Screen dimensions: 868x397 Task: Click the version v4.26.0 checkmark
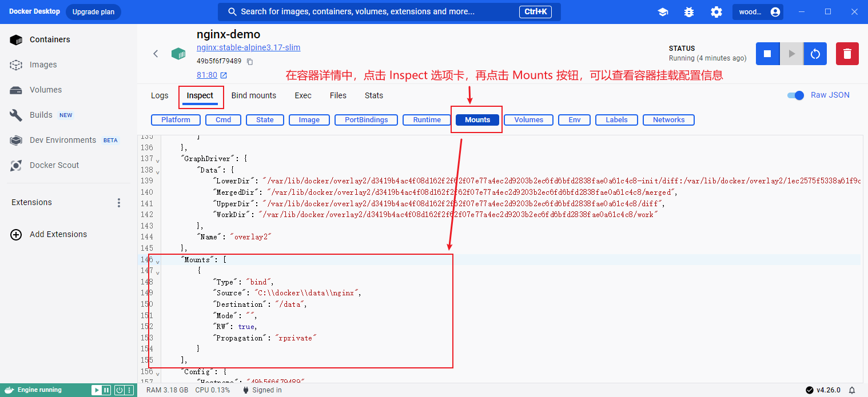click(810, 390)
